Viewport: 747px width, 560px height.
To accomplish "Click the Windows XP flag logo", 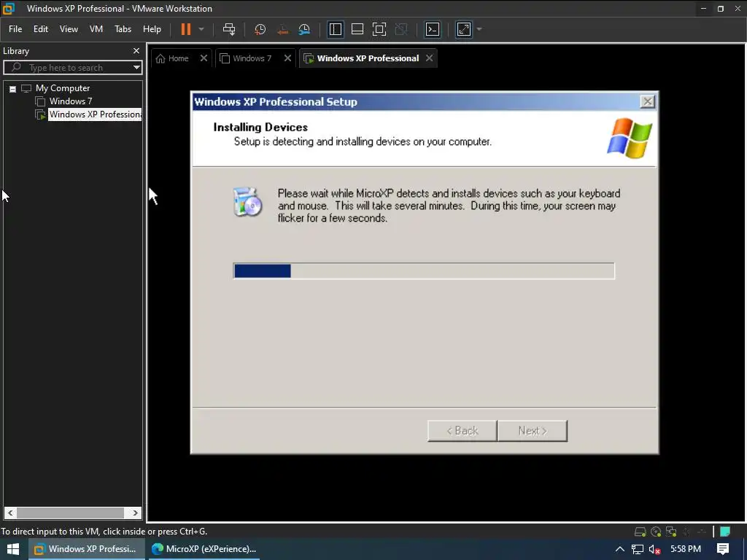I will [x=630, y=138].
